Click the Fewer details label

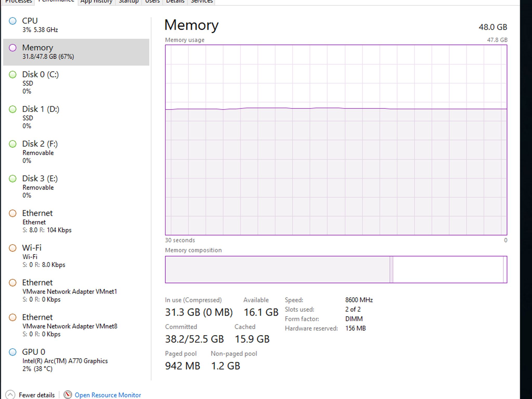coord(37,395)
